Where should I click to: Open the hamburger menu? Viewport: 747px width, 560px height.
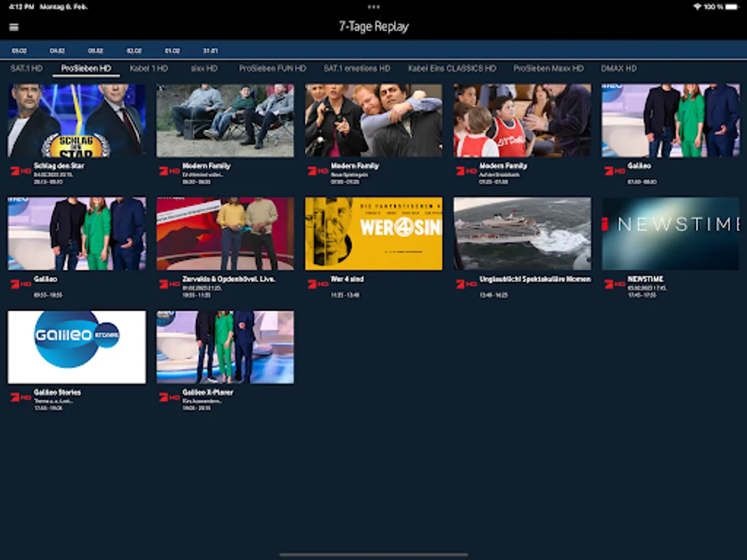coord(14,27)
